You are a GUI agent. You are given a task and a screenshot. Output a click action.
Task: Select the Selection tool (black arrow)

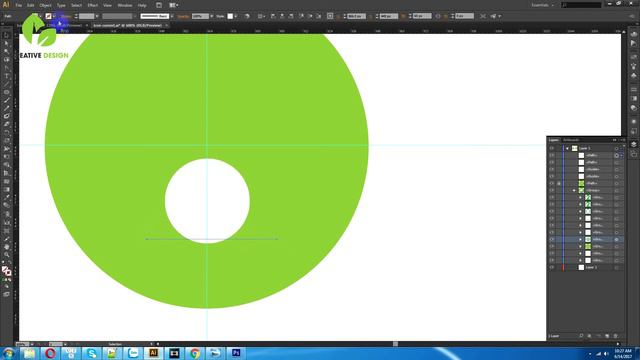pos(6,36)
